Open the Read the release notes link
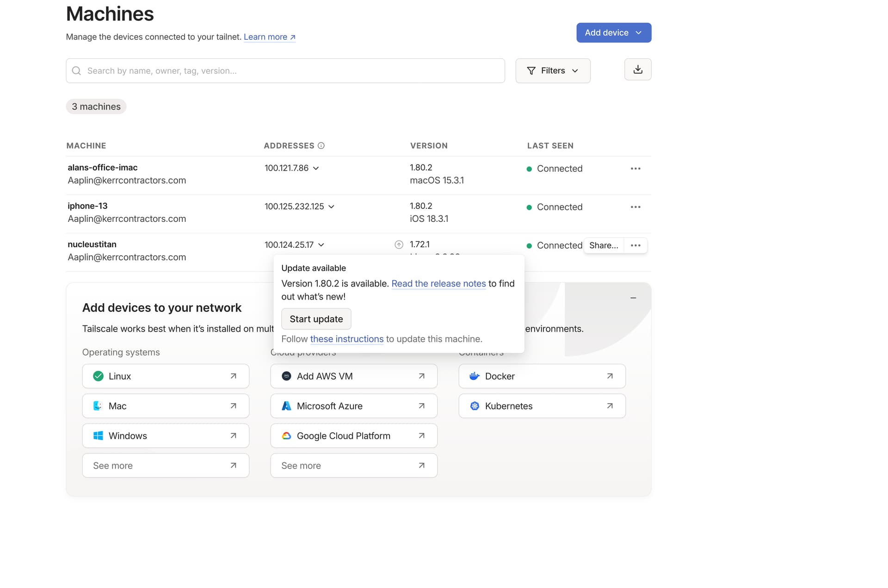Image resolution: width=888 pixels, height=588 pixels. coord(438,283)
